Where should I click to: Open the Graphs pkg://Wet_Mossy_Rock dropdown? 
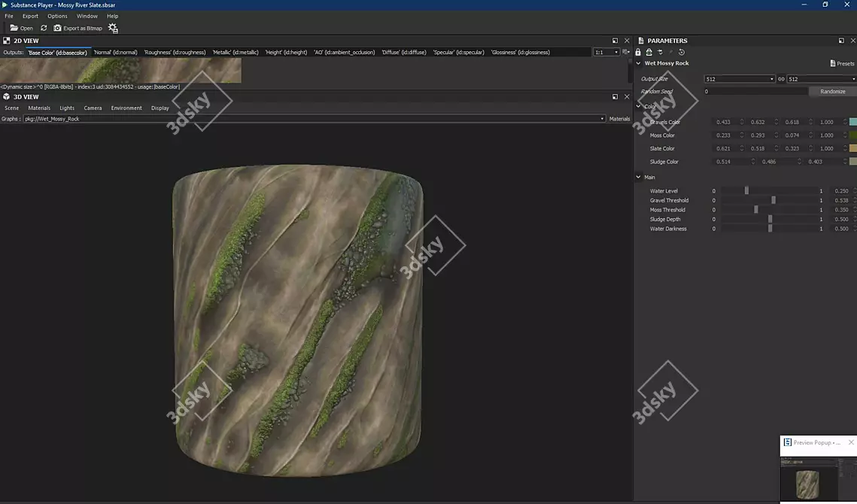pos(314,119)
